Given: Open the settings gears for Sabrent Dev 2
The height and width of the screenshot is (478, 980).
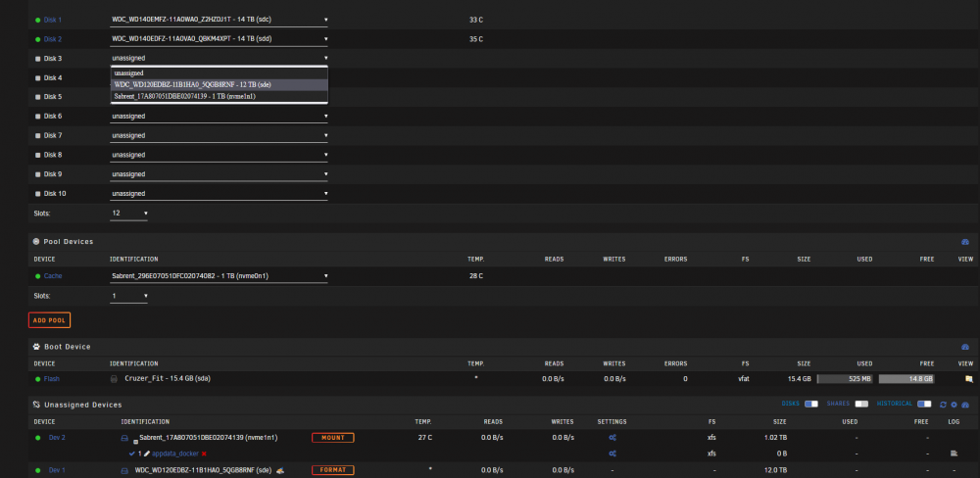Looking at the screenshot, I should tap(612, 438).
